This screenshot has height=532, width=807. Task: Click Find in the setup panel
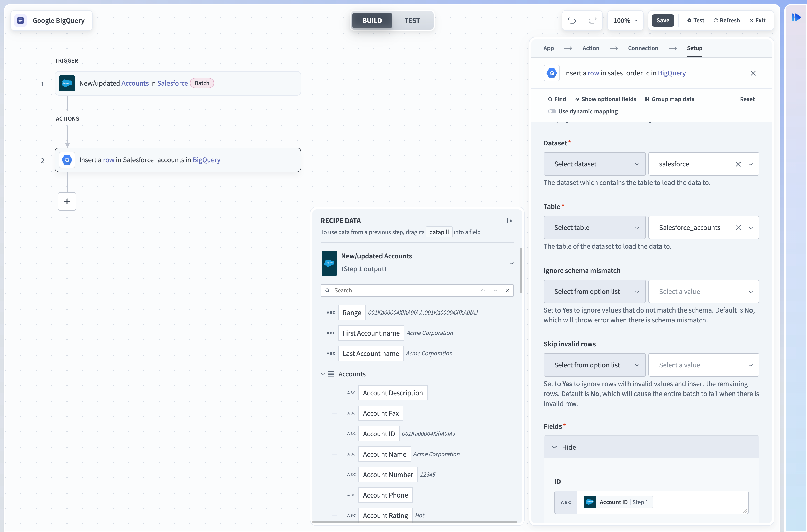tap(557, 99)
